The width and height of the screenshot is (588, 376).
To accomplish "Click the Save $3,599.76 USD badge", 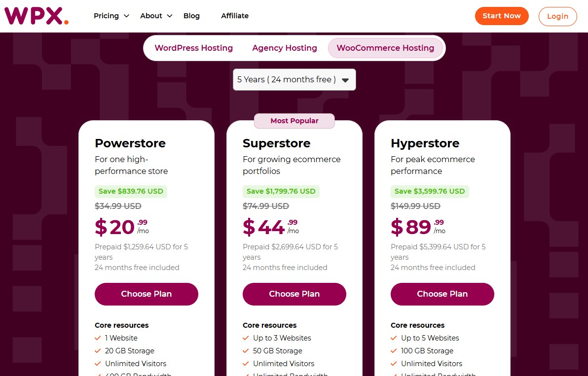I will (x=430, y=191).
